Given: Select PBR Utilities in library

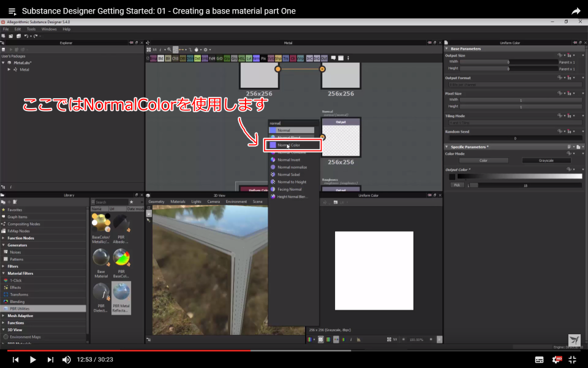Looking at the screenshot, I should (43, 309).
